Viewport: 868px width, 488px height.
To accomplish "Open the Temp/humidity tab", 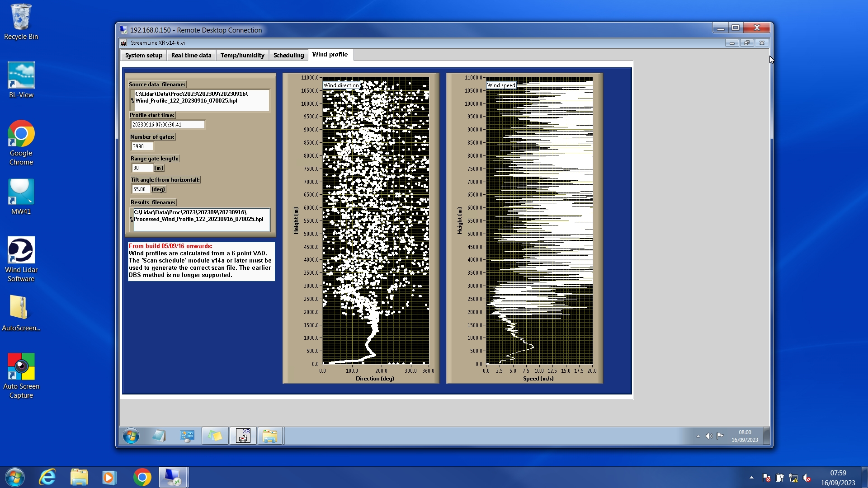I will pos(242,55).
